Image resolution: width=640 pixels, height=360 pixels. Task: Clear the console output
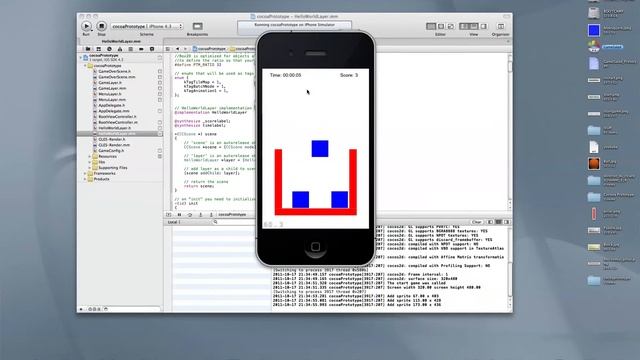point(476,222)
